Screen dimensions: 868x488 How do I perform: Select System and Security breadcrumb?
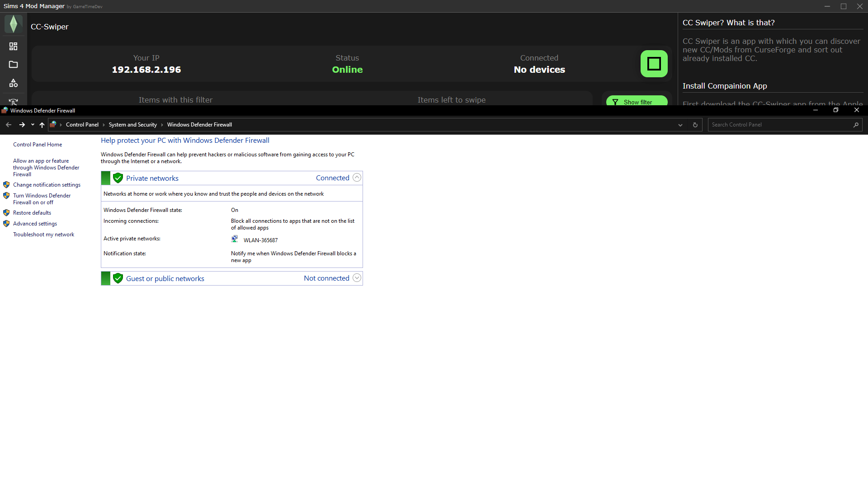point(132,125)
